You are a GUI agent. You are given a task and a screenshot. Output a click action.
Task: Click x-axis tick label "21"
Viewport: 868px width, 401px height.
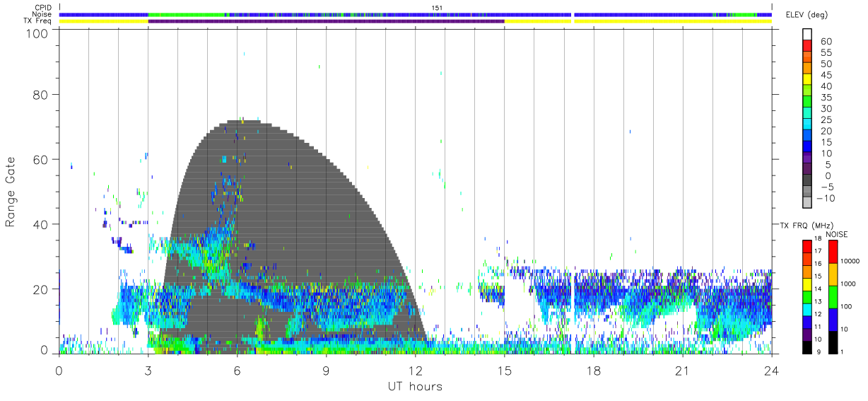coord(682,370)
